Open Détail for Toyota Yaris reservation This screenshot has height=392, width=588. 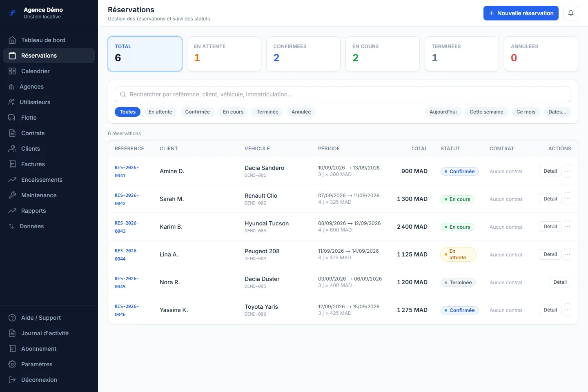tap(550, 310)
